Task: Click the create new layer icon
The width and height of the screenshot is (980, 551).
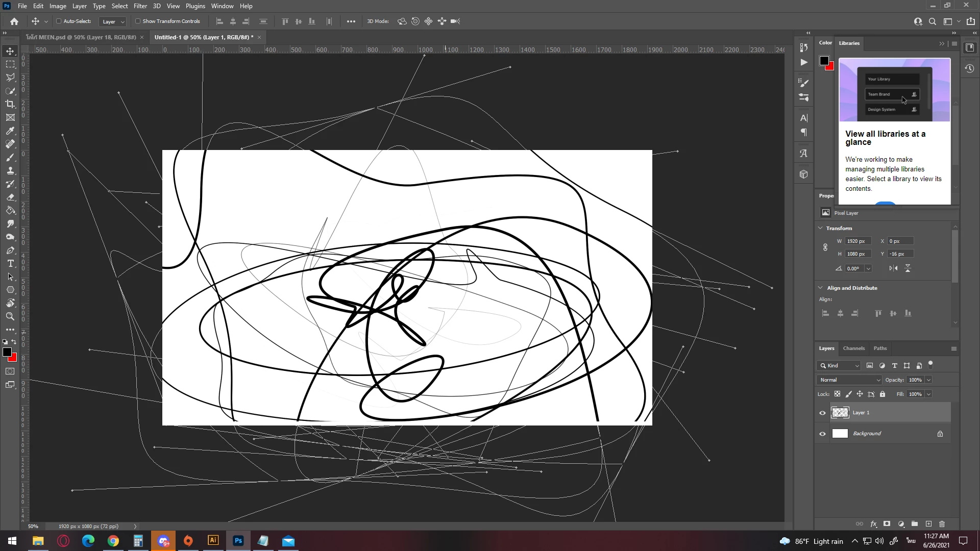Action: tap(928, 524)
